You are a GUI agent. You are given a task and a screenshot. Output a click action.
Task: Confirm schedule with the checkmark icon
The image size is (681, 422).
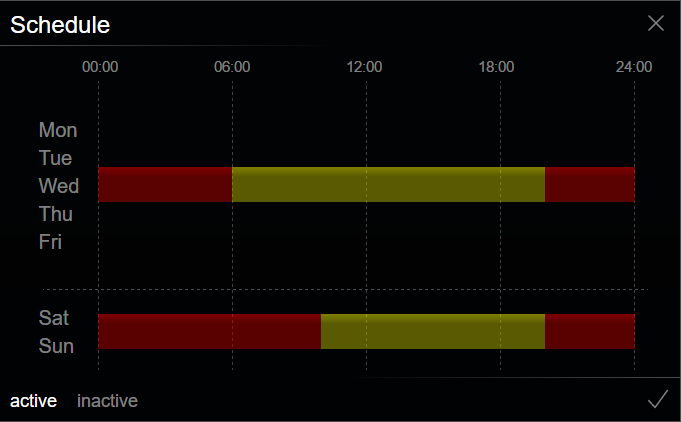(x=657, y=400)
